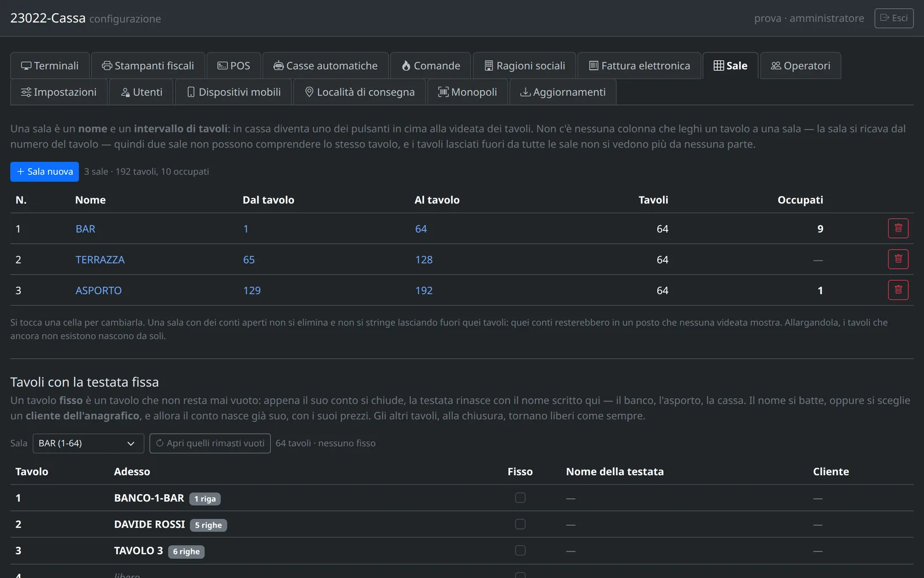Open the Località di consegna tab
The image size is (924, 578).
tap(360, 92)
